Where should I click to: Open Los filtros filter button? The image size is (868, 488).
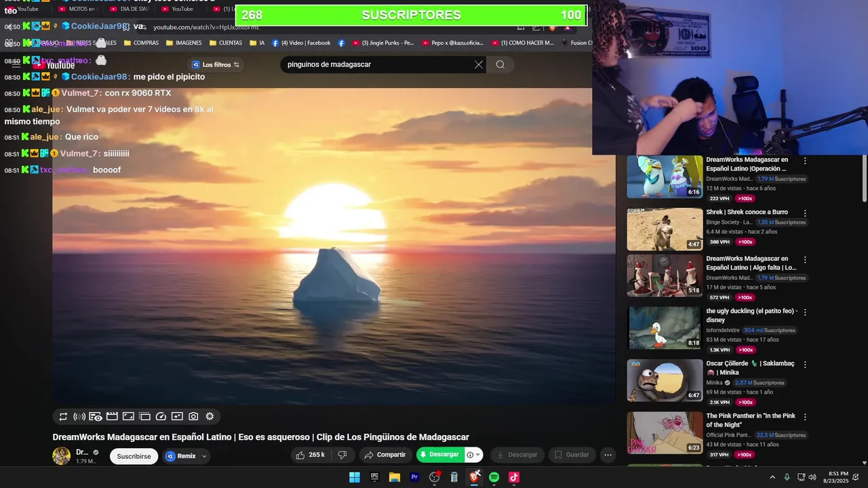(216, 64)
